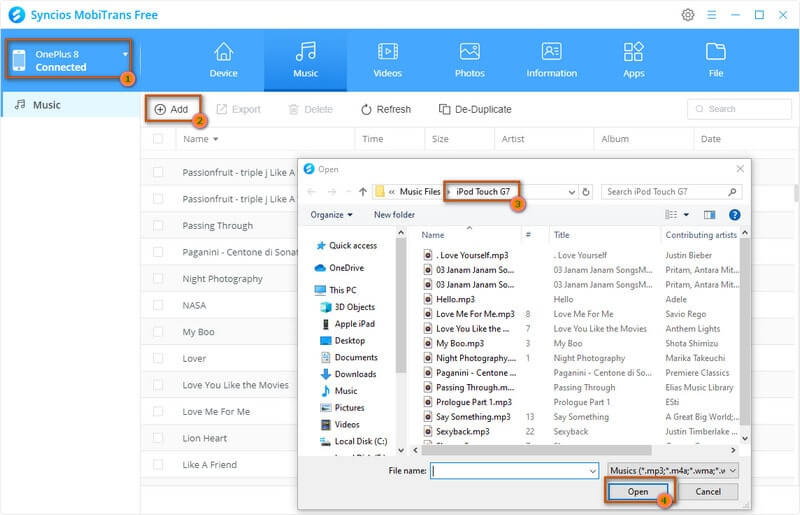Select Music in the left sidebar

pos(70,105)
